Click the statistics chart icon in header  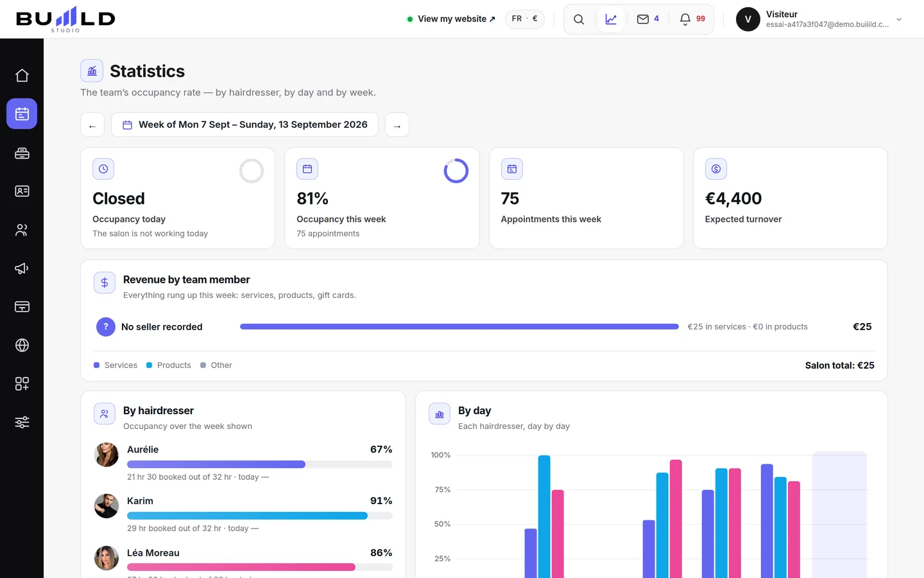coord(611,19)
